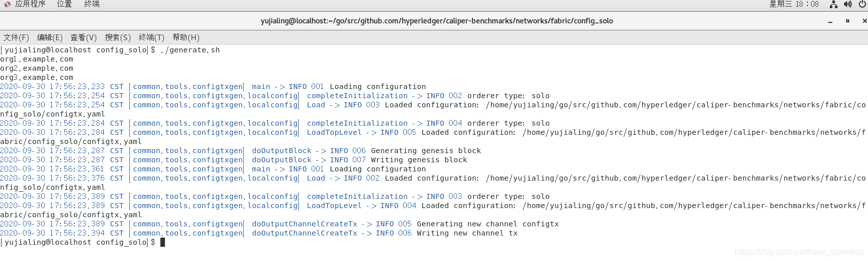
Task: Open the 位置 places menu
Action: click(x=64, y=4)
